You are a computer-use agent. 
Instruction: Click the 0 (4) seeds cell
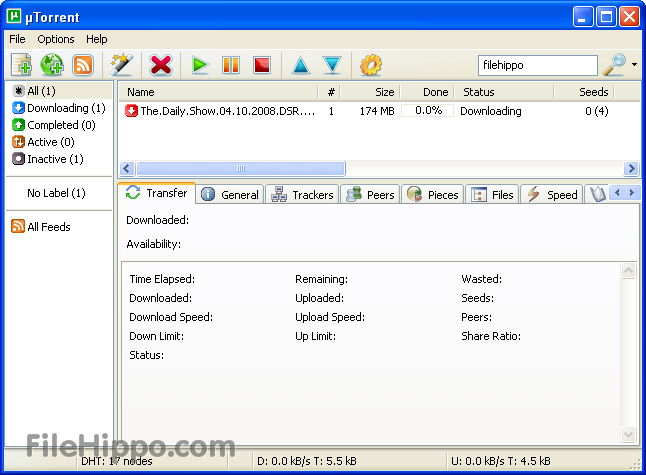click(x=597, y=111)
